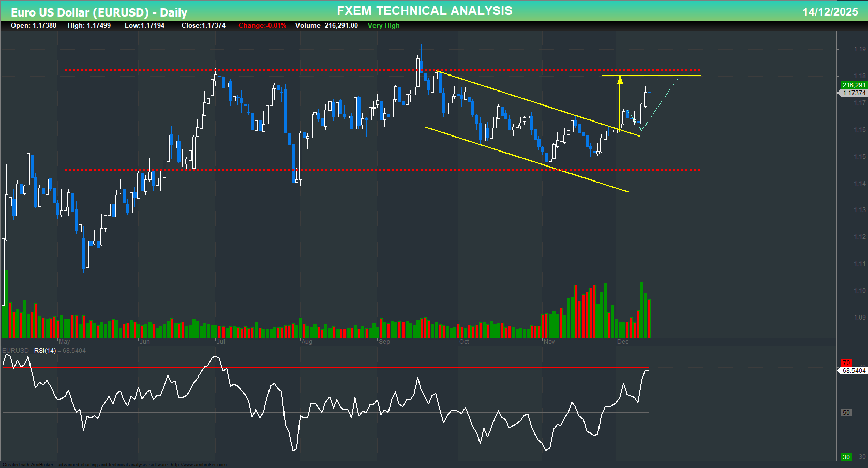The width and height of the screenshot is (868, 468).
Task: Select the red Change:-0.01% indicator
Action: (x=262, y=25)
